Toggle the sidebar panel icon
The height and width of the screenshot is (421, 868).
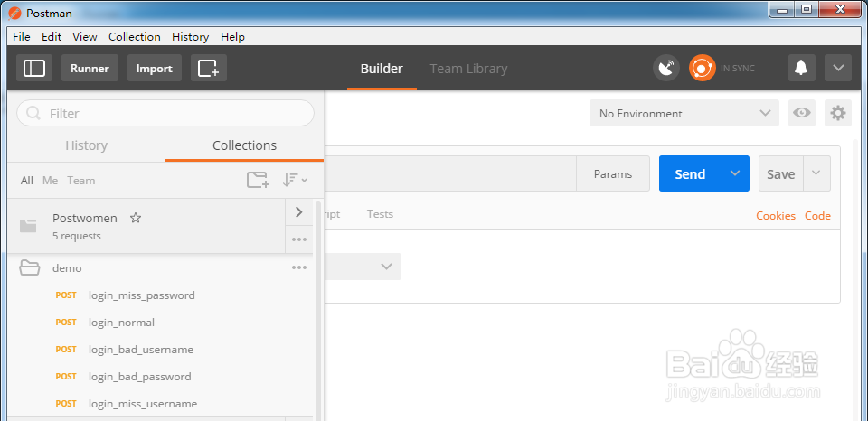coord(34,68)
